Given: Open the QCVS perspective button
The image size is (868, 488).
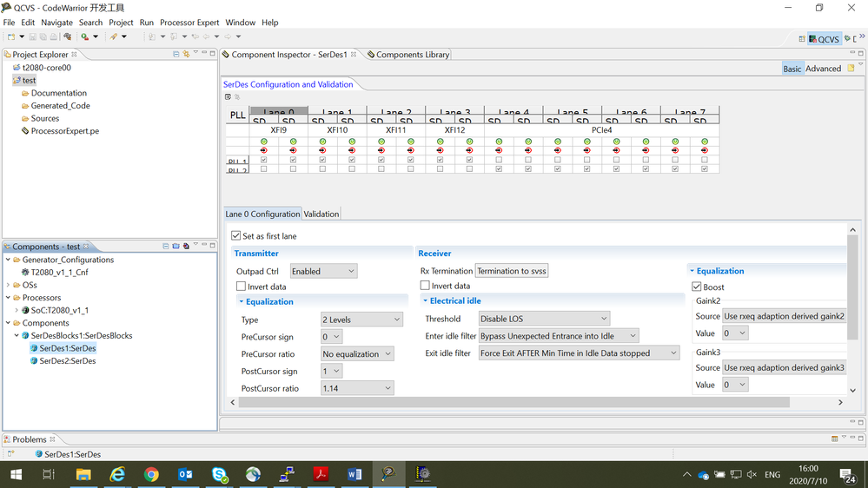Looking at the screenshot, I should click(824, 39).
